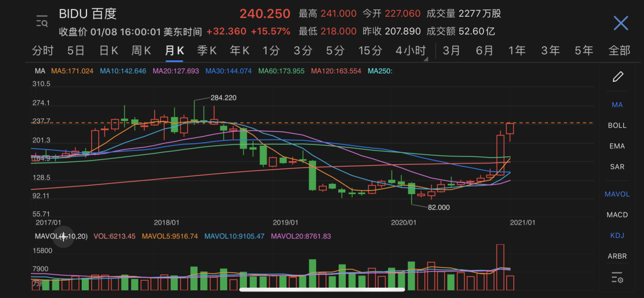The image size is (644, 298).
Task: Click the MA20:127.693 legend value
Action: (x=176, y=71)
